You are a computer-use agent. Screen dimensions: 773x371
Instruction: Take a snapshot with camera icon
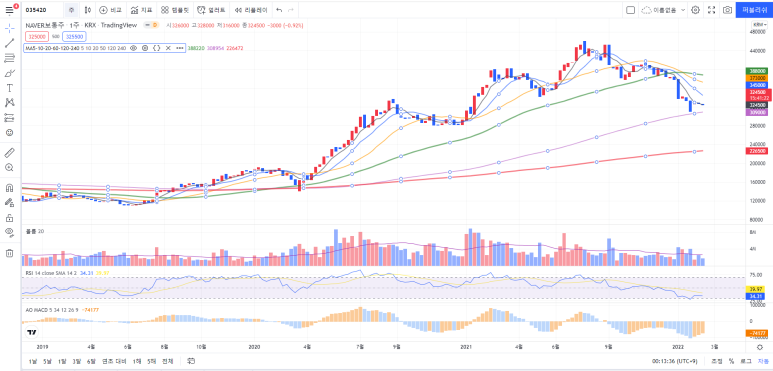728,10
